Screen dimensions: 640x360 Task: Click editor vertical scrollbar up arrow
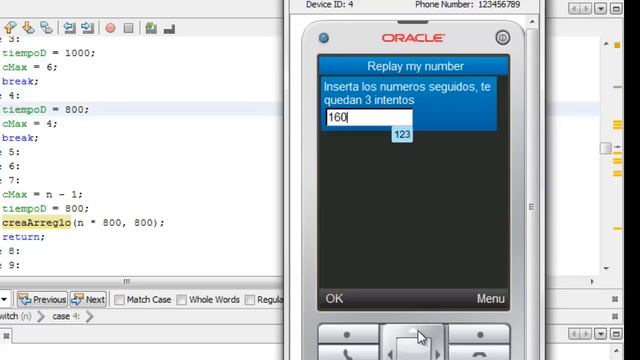[606, 44]
